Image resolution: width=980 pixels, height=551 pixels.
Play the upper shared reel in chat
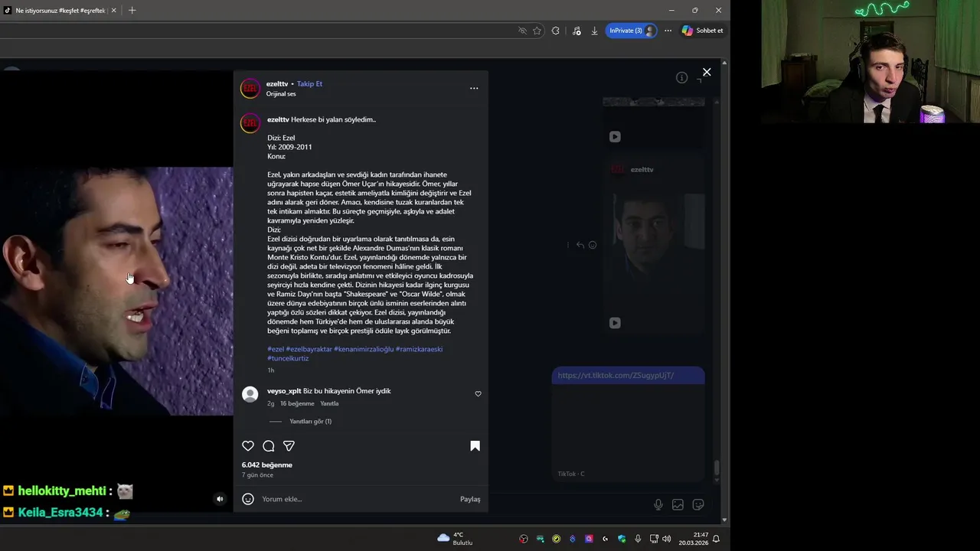pyautogui.click(x=615, y=137)
